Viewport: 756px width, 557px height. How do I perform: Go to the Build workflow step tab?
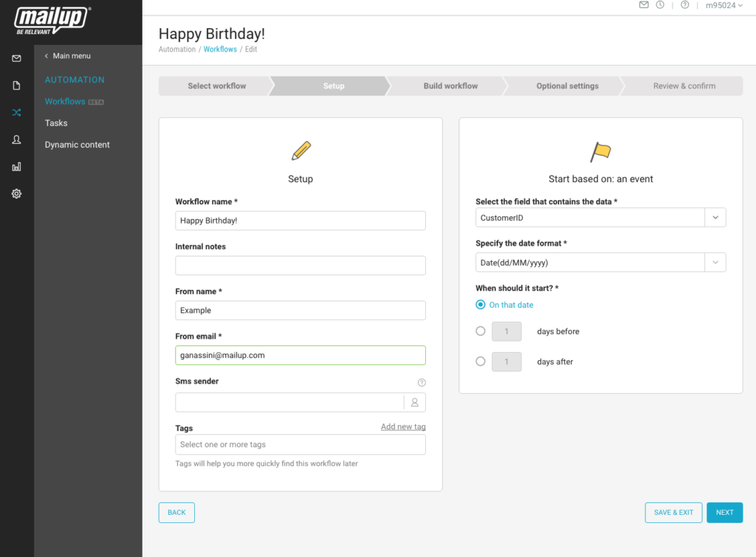450,86
